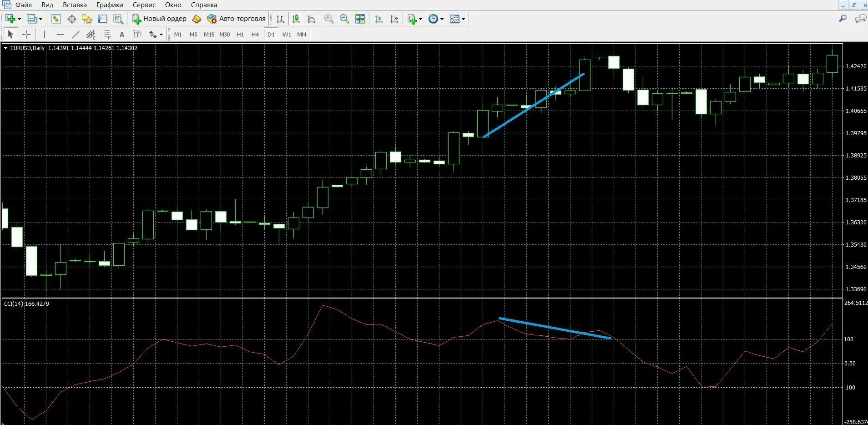Switch chart to line chart
Screen dimensions: 868x425
click(x=312, y=19)
